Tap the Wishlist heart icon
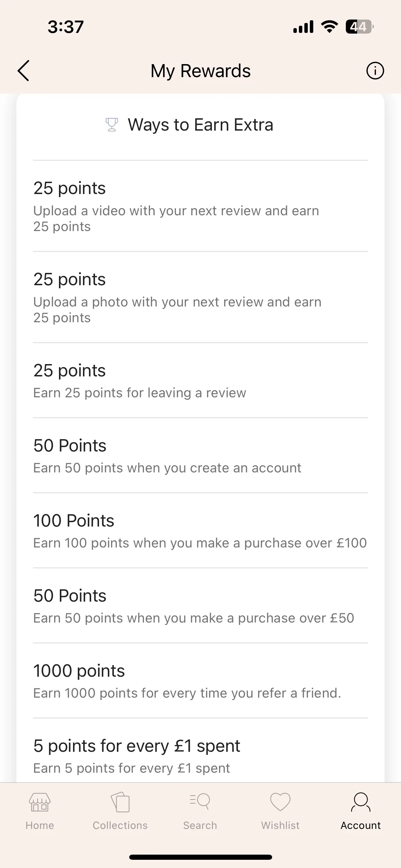Image resolution: width=401 pixels, height=868 pixels. coord(280,802)
